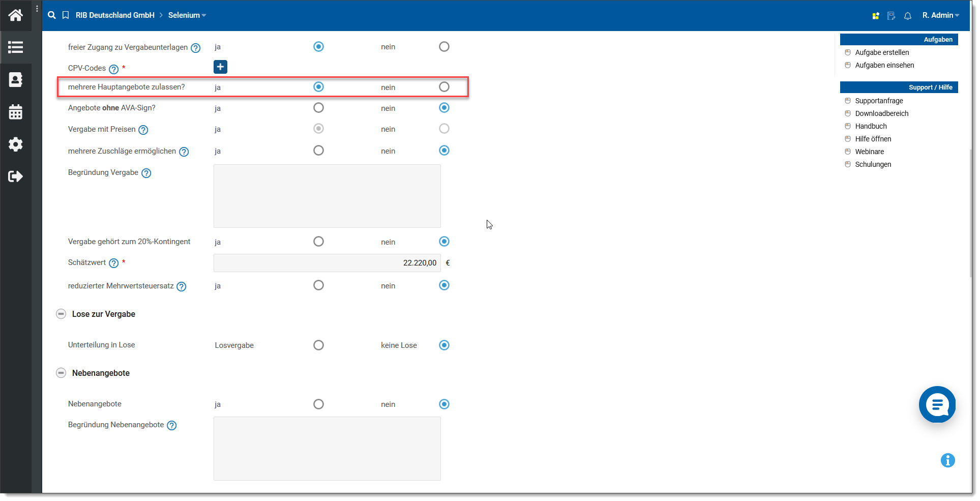Open help for freier Zugang zu Vergabeunterlagen

(x=195, y=48)
